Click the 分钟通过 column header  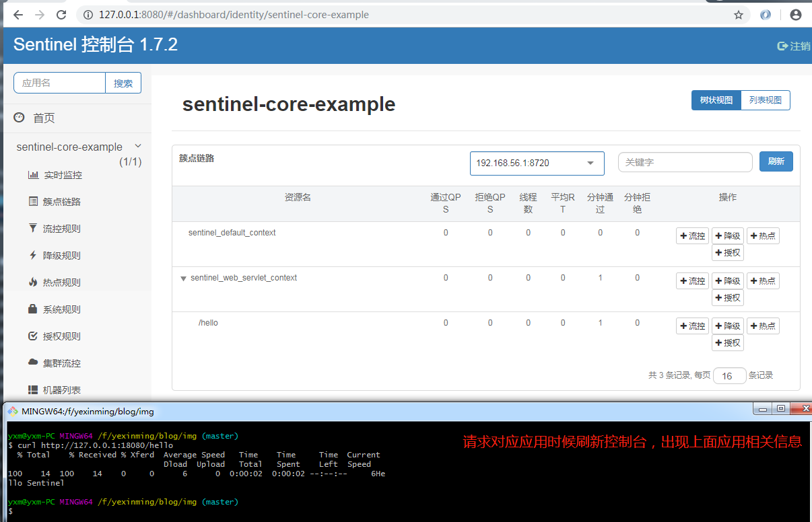pyautogui.click(x=600, y=203)
